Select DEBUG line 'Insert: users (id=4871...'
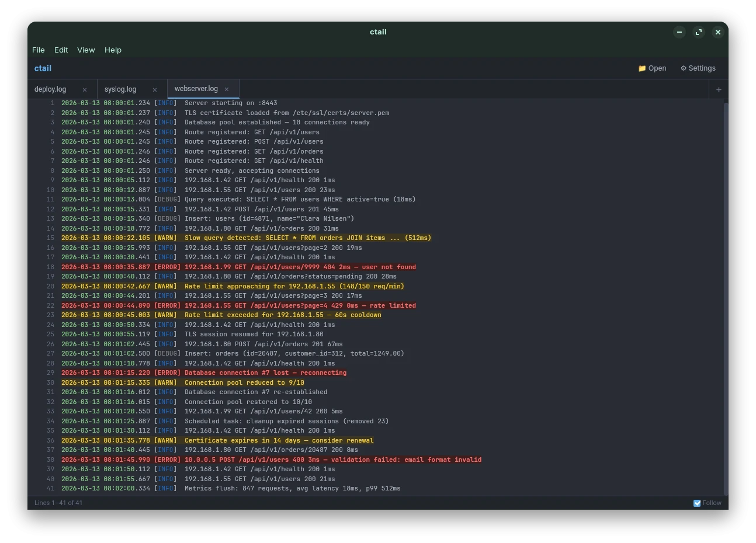Image resolution: width=756 pixels, height=543 pixels. pos(375,218)
